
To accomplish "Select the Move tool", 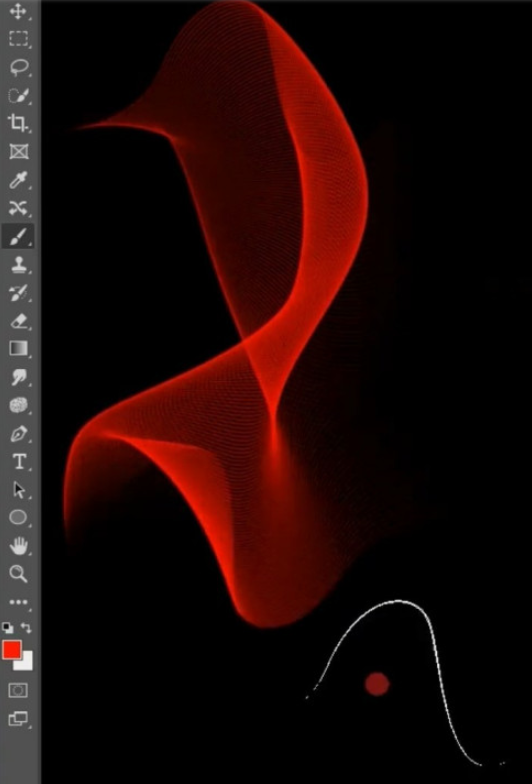I will click(18, 11).
